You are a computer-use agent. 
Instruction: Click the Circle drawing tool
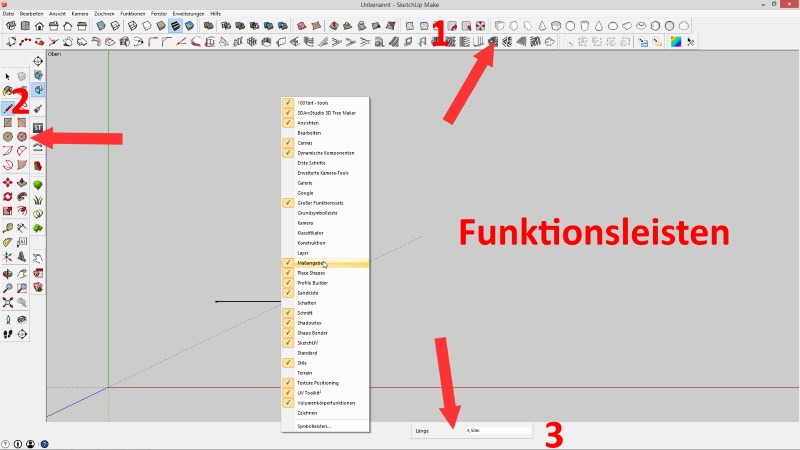click(8, 136)
